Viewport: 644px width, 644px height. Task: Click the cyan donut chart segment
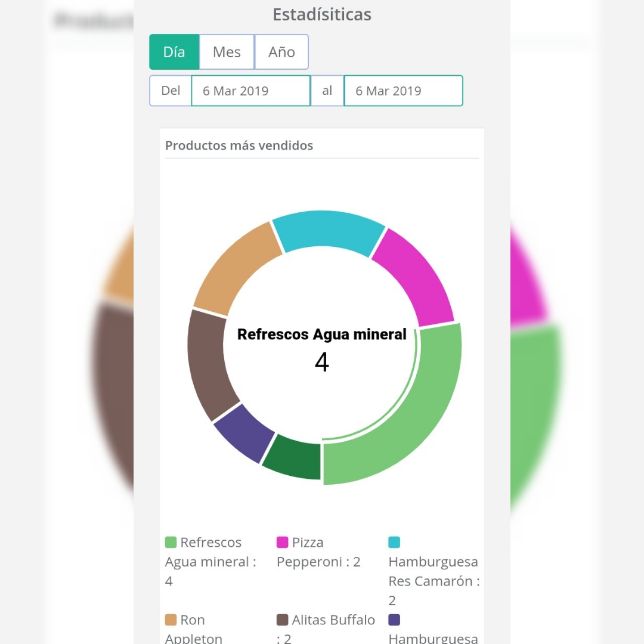328,231
